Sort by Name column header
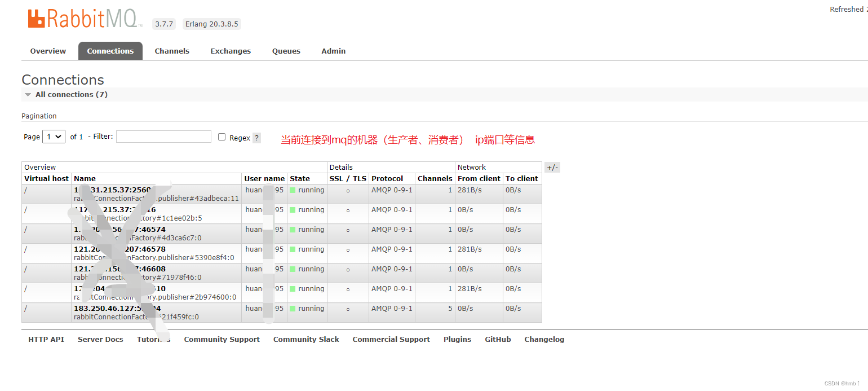 [85, 178]
